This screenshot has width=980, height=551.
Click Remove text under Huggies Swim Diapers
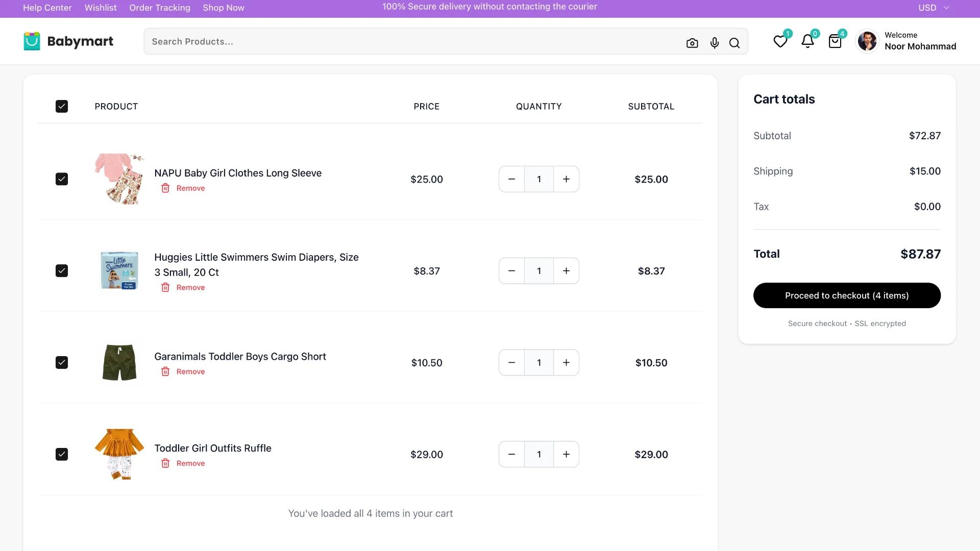pyautogui.click(x=190, y=288)
